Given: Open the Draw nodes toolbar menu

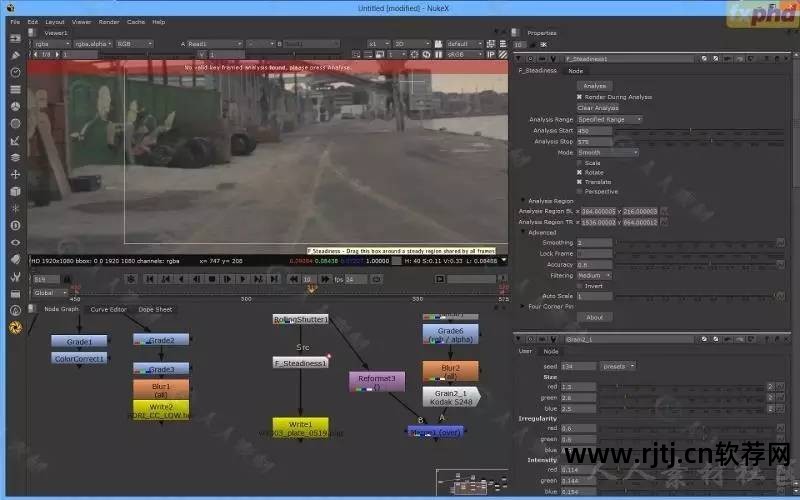Looking at the screenshot, I should coord(15,55).
